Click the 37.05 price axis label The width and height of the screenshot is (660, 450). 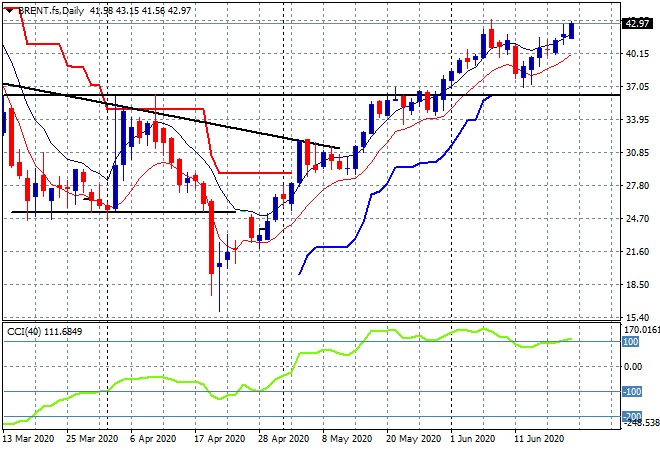(637, 87)
